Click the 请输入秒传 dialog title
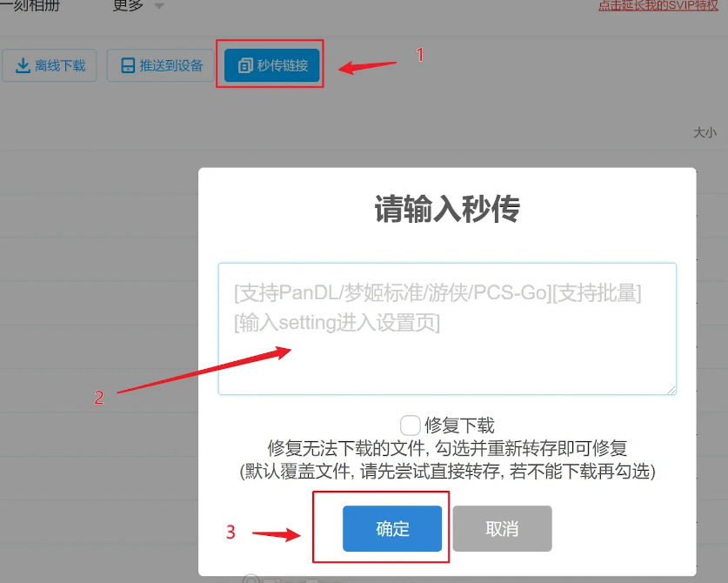The width and height of the screenshot is (728, 583). (447, 209)
